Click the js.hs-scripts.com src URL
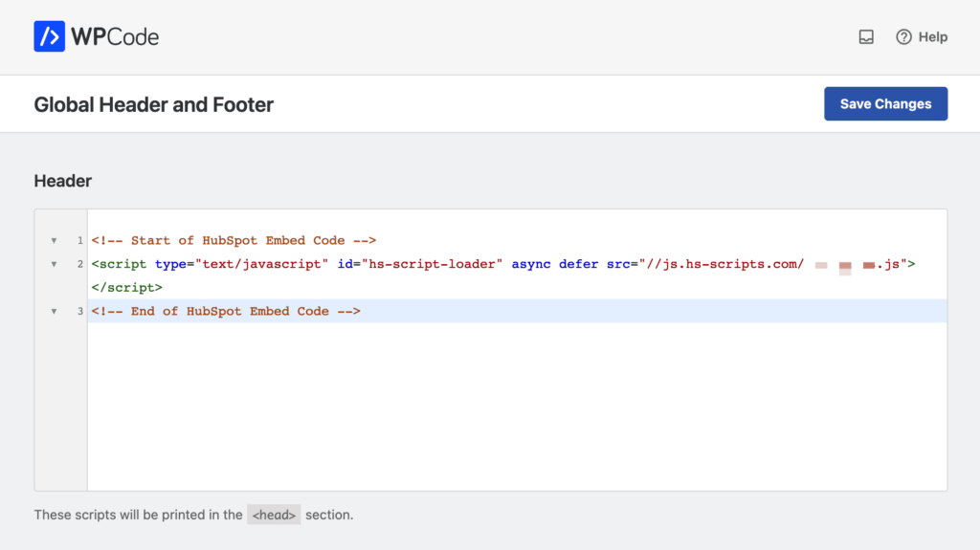This screenshot has height=550, width=980. tap(773, 264)
